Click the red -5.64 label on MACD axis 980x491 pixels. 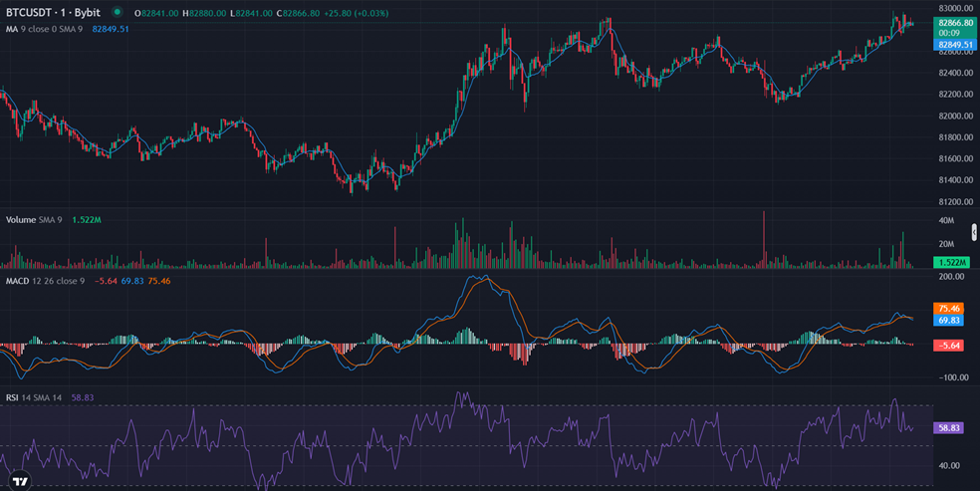[x=948, y=346]
